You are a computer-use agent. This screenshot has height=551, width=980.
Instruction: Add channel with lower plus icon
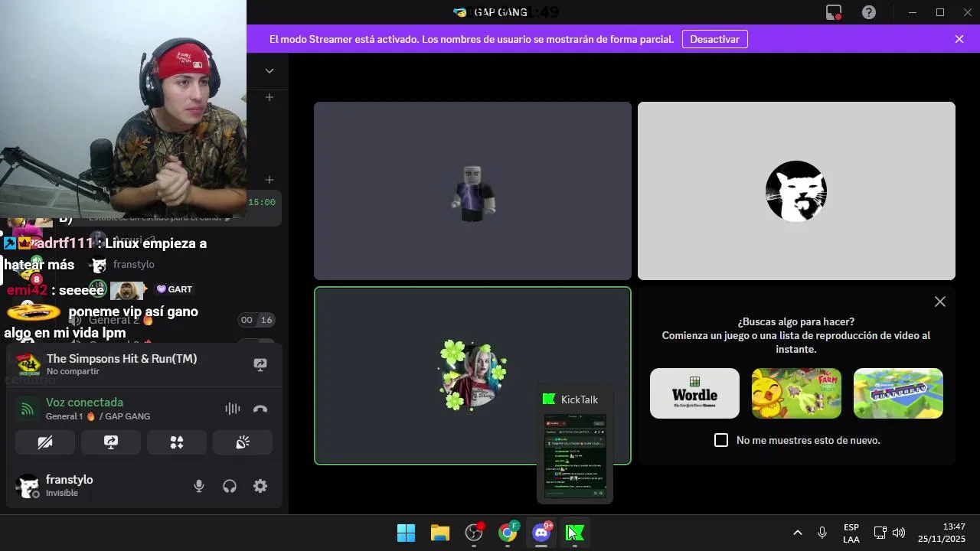[269, 180]
